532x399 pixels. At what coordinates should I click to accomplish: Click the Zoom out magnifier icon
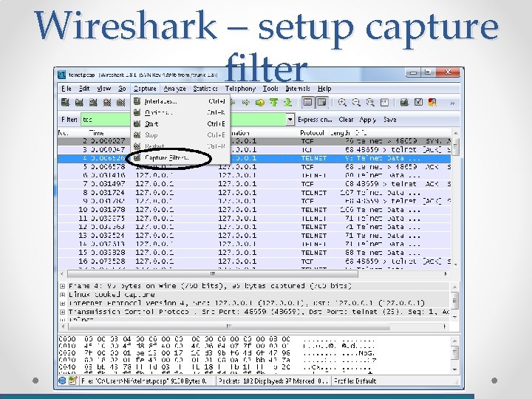point(356,102)
